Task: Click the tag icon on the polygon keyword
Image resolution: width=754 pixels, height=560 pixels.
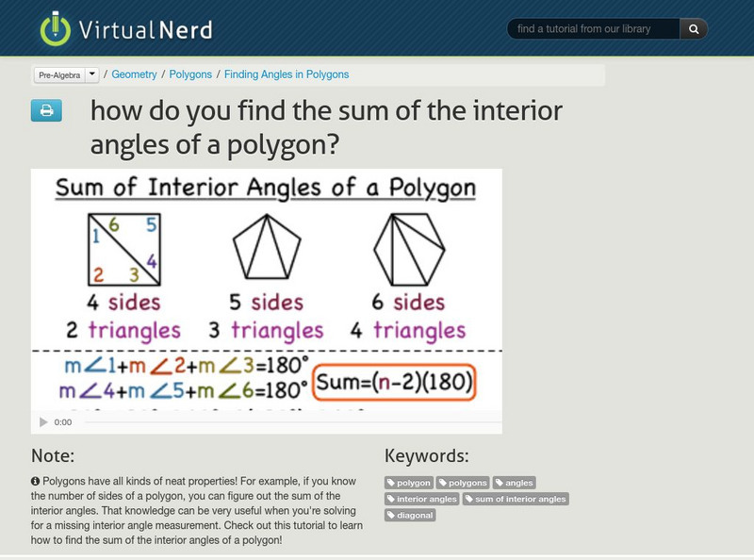Action: tap(390, 482)
